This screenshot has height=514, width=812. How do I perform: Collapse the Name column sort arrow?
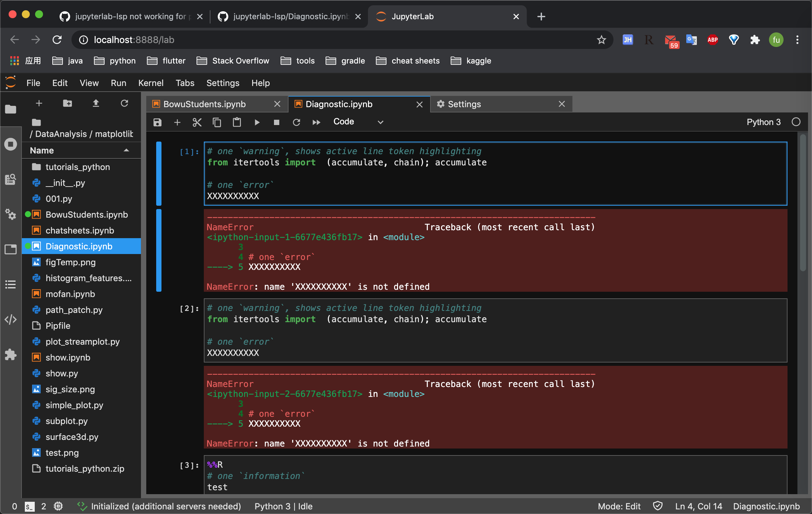click(x=126, y=150)
